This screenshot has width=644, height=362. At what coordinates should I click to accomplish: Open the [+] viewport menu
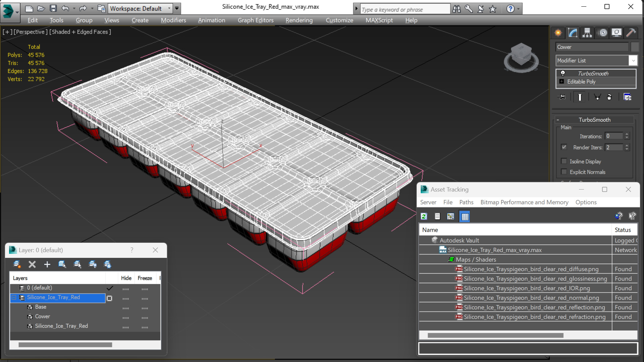[x=7, y=32]
